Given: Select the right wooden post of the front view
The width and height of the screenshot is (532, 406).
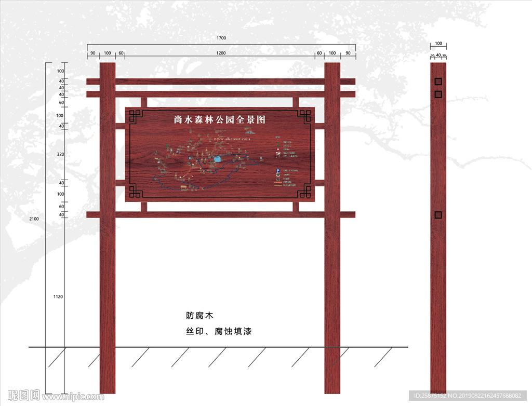Looking at the screenshot, I should pyautogui.click(x=332, y=228).
